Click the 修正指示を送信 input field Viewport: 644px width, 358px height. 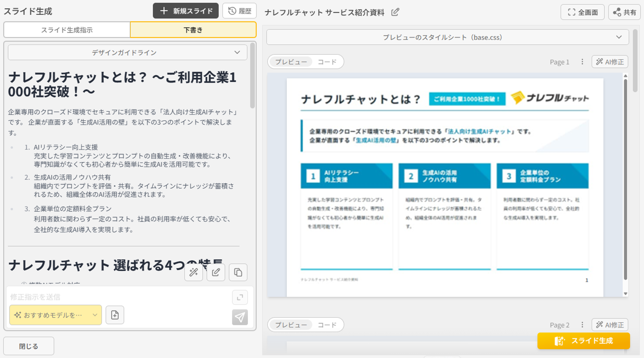[x=119, y=297]
